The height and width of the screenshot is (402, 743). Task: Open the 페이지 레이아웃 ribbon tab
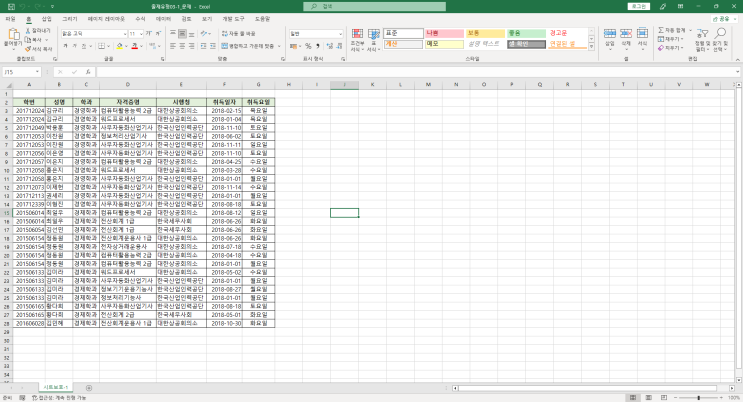[x=106, y=19]
